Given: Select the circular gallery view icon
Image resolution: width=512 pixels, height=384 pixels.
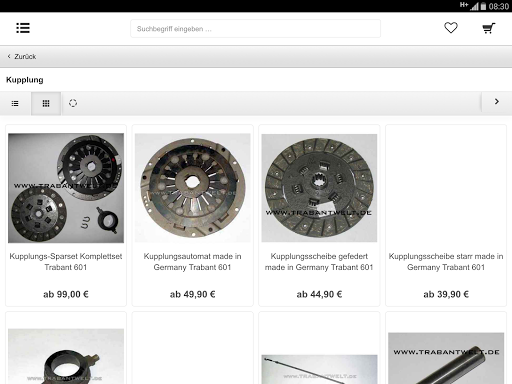Looking at the screenshot, I should point(73,103).
